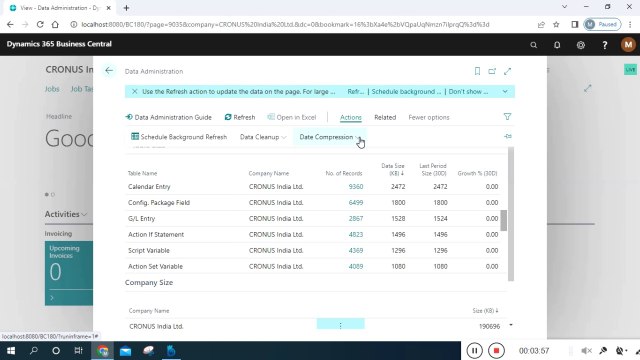Screen dimensions: 640x360
Task: Open help question mark icon
Action: tap(604, 45)
